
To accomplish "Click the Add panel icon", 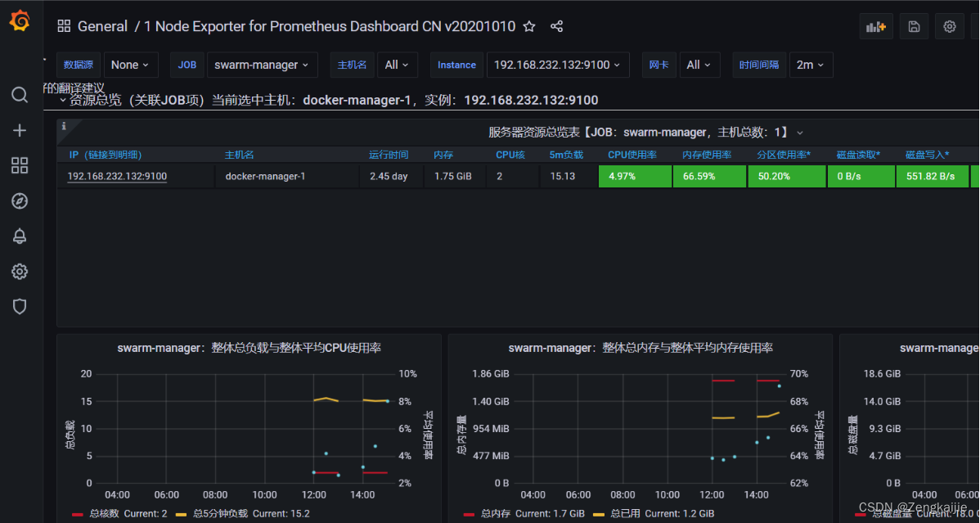I will pos(876,26).
